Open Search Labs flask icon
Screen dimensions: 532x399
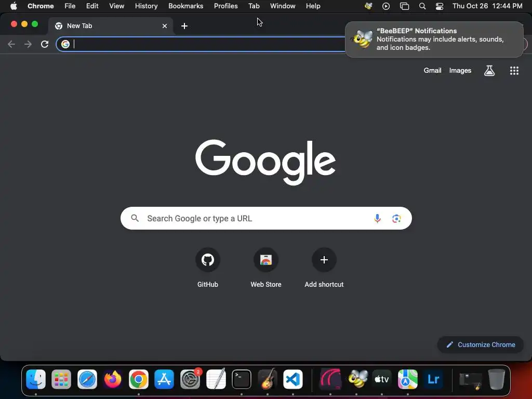pos(489,71)
